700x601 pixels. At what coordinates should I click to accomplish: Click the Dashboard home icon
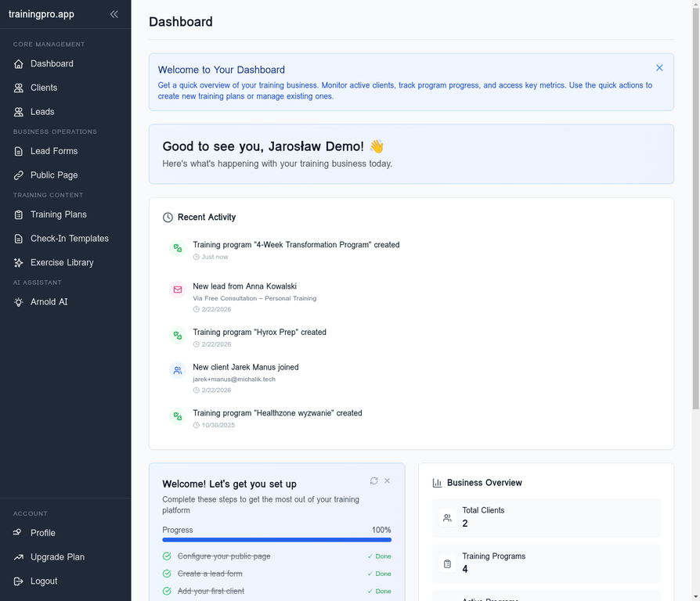point(19,64)
